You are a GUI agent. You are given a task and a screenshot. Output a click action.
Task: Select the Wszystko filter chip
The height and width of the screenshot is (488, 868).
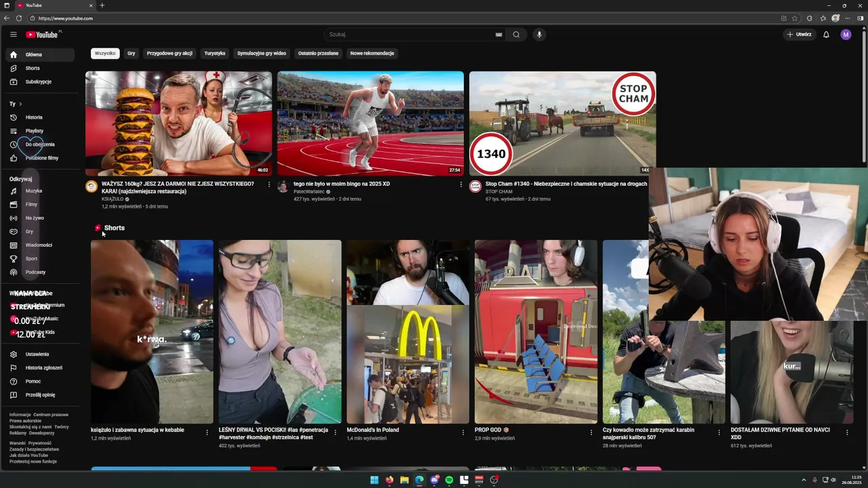pos(105,53)
